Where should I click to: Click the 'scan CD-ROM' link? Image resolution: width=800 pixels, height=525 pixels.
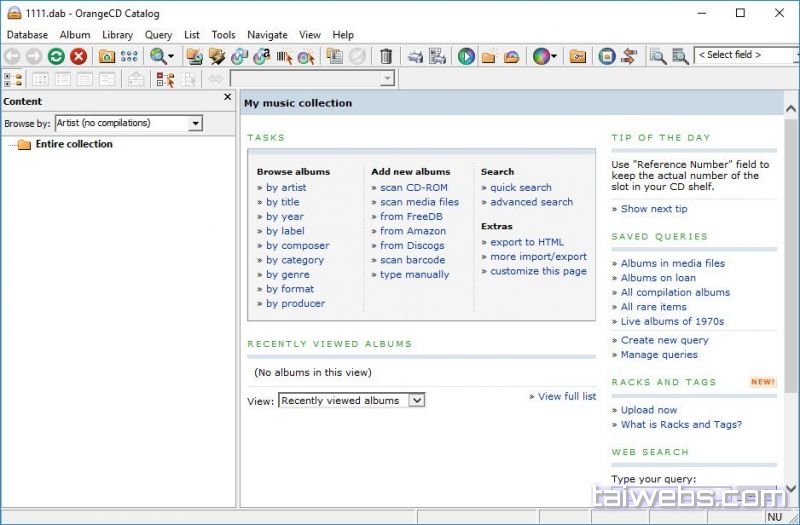[413, 187]
